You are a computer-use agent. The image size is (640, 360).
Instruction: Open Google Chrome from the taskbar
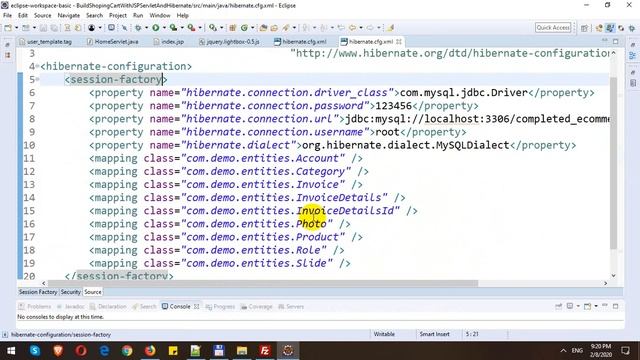127,351
